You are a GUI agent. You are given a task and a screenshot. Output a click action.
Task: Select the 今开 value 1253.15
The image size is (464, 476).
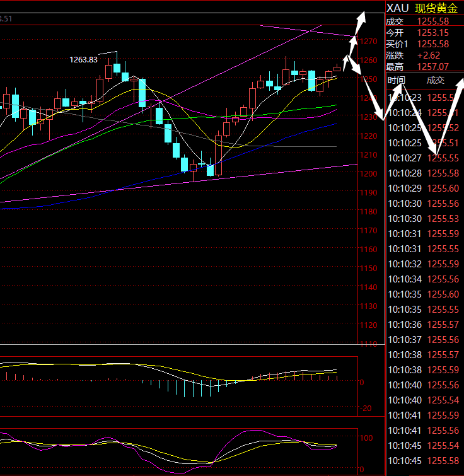click(432, 33)
